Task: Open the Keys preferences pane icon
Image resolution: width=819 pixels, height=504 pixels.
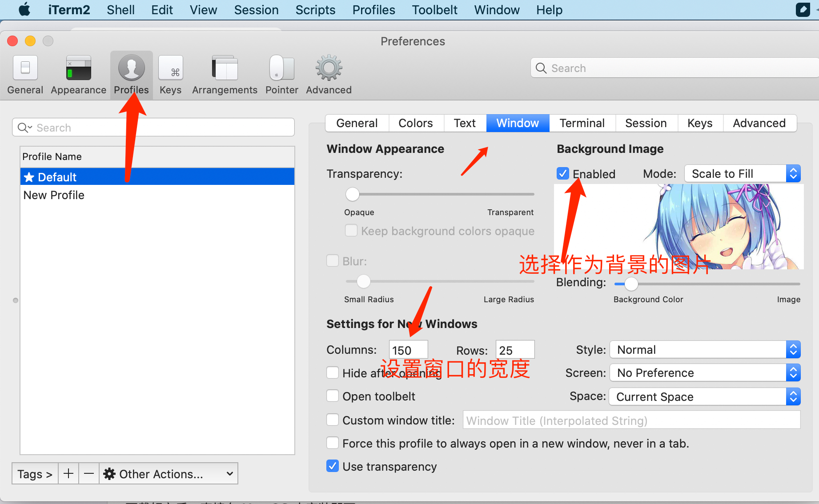Action: click(171, 68)
